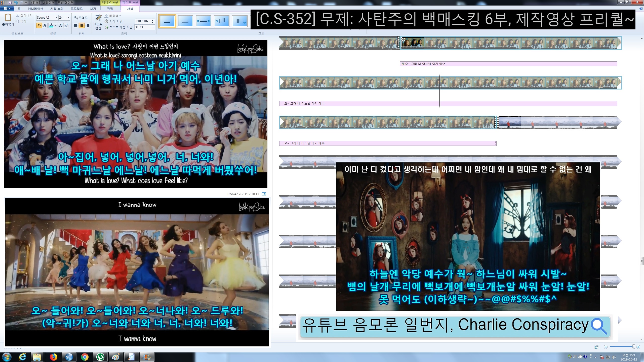This screenshot has height=362, width=644.
Task: Open uTorrent from the taskbar
Action: point(100,357)
